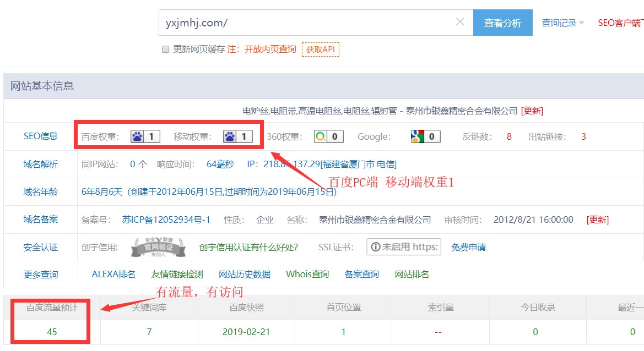Open ICP record 苏ICP备12052934号-1
The image size is (644, 351).
[x=166, y=220]
